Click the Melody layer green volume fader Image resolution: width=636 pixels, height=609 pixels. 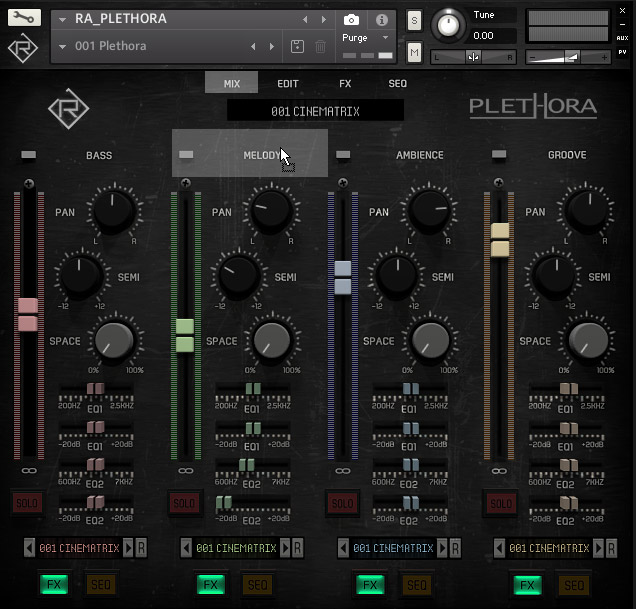point(184,335)
